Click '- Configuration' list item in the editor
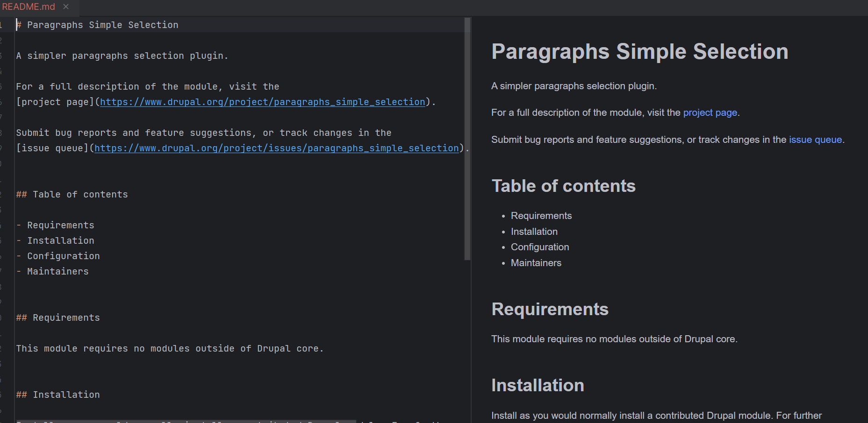 pos(63,256)
